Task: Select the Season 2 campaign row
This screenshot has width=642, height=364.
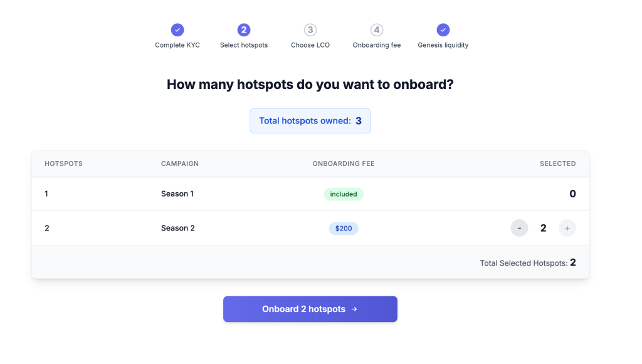Action: tap(310, 228)
